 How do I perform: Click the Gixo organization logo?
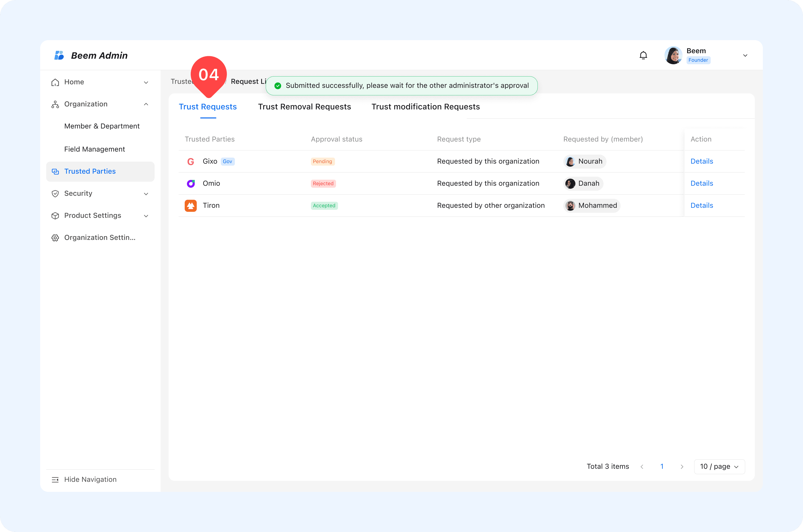click(x=191, y=162)
